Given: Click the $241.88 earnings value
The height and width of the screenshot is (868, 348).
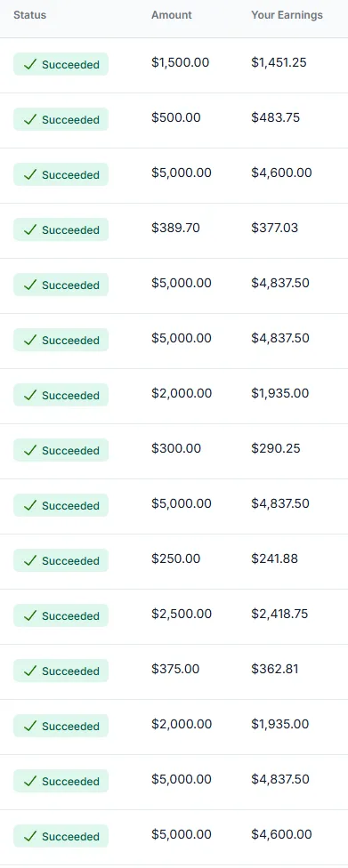Looking at the screenshot, I should [275, 559].
